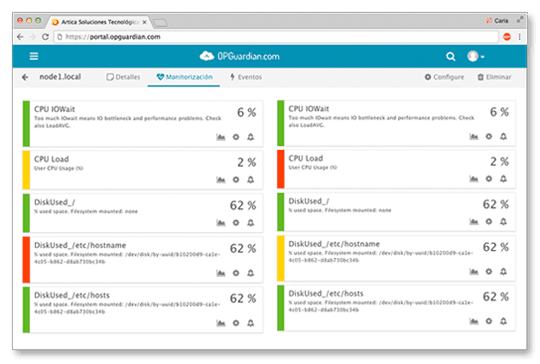This screenshot has height=364, width=540.
Task: Open graph on yellow-status DiskUsed_/etc/hostname card
Action: coord(474,272)
